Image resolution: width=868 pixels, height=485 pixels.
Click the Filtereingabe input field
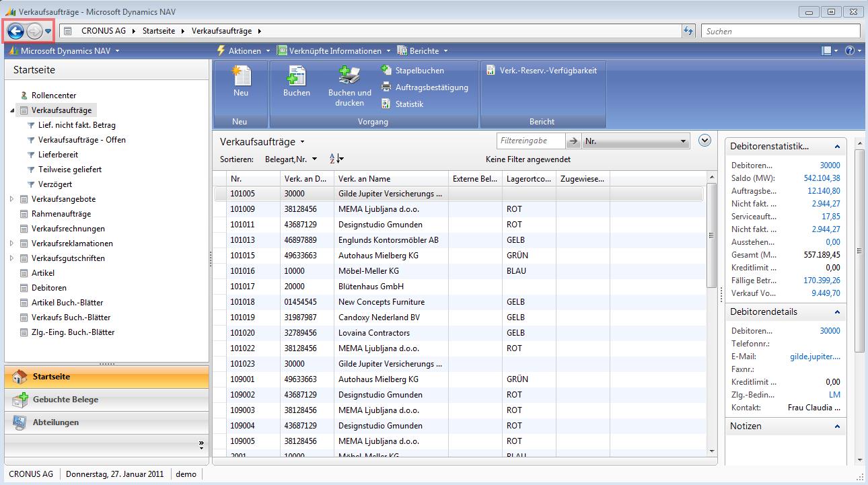530,141
